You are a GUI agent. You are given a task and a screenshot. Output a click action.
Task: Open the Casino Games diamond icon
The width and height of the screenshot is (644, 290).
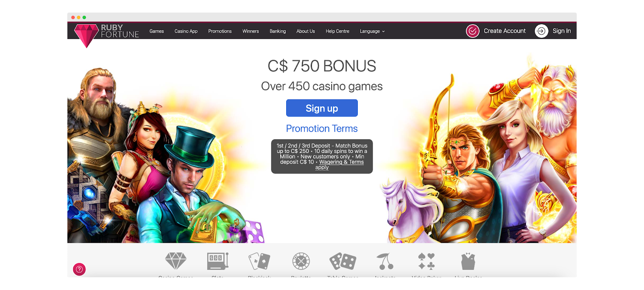tap(176, 261)
